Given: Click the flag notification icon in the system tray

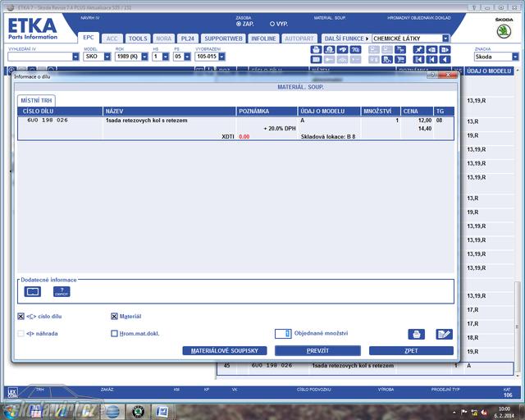Looking at the screenshot, I should tap(464, 413).
